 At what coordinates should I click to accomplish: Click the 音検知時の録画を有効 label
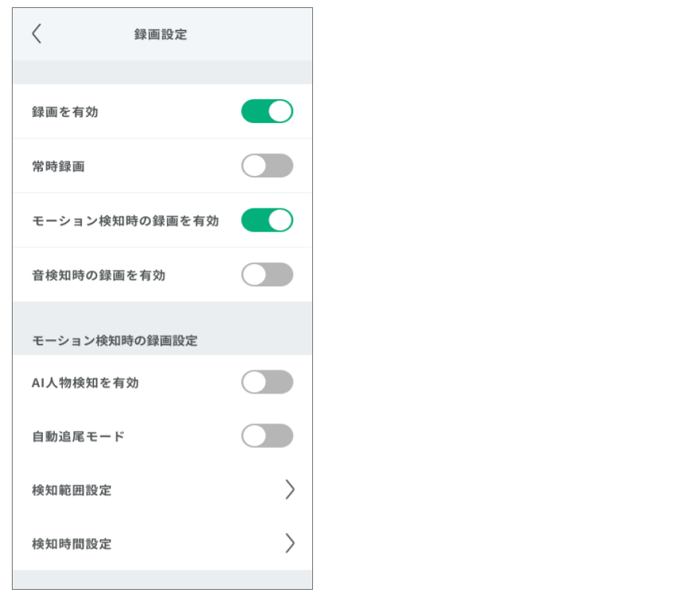pyautogui.click(x=99, y=275)
